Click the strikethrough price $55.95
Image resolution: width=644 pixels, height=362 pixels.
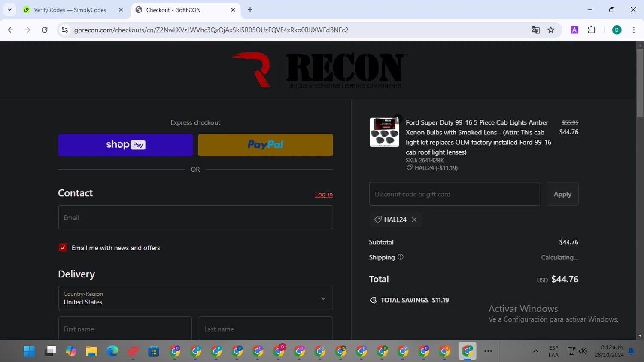coord(570,122)
